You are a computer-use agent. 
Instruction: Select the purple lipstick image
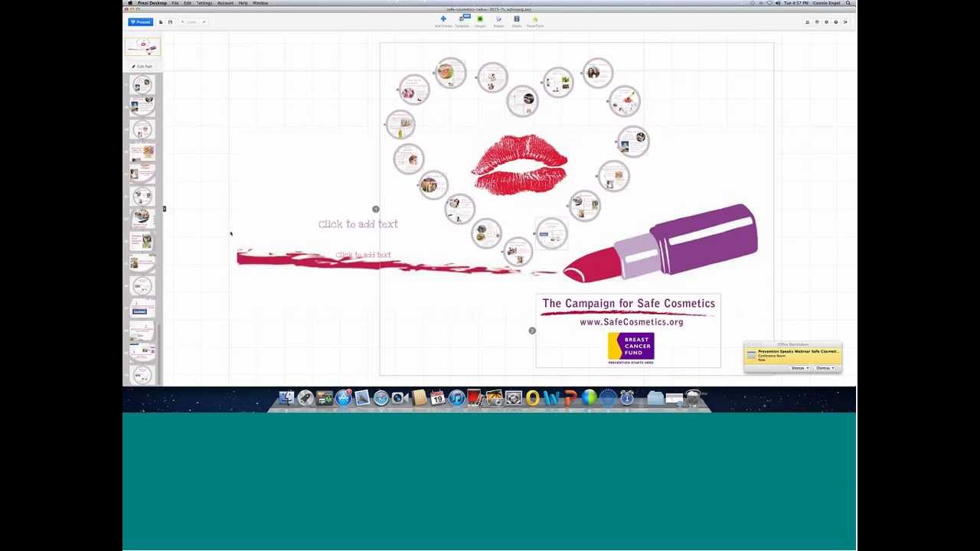point(661,243)
